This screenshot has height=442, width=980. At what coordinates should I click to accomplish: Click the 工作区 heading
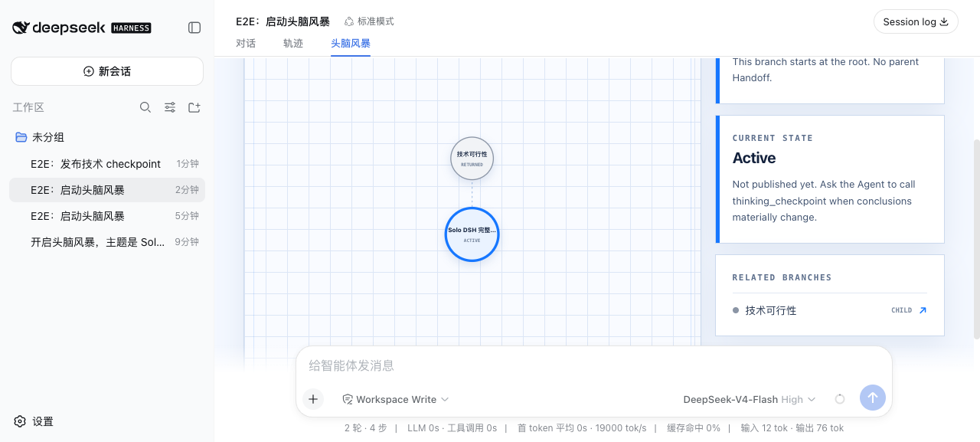click(x=28, y=107)
